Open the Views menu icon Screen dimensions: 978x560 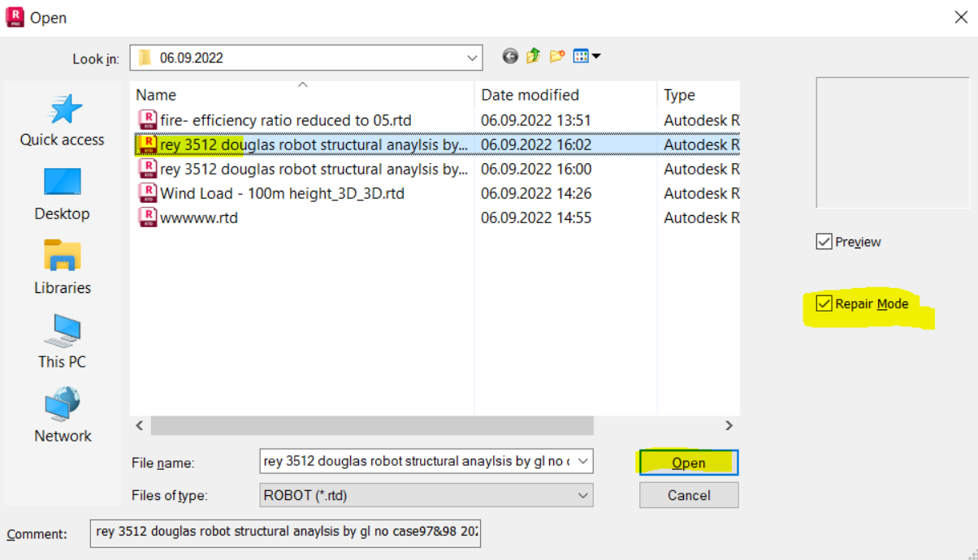pos(584,56)
